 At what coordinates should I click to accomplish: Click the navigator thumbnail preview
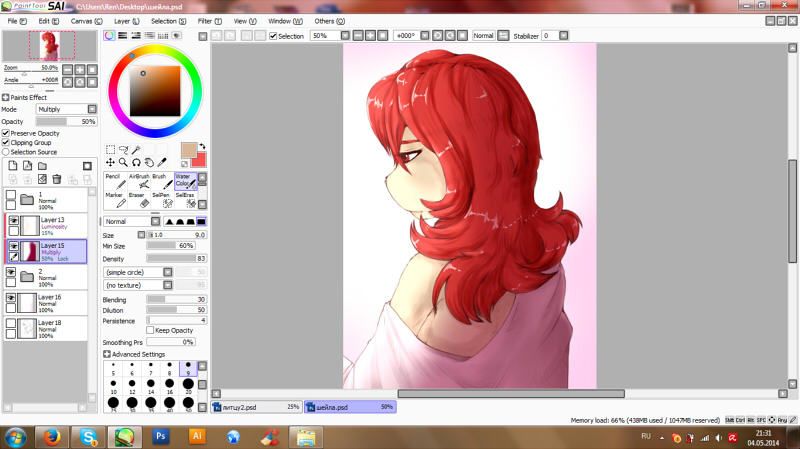49,45
